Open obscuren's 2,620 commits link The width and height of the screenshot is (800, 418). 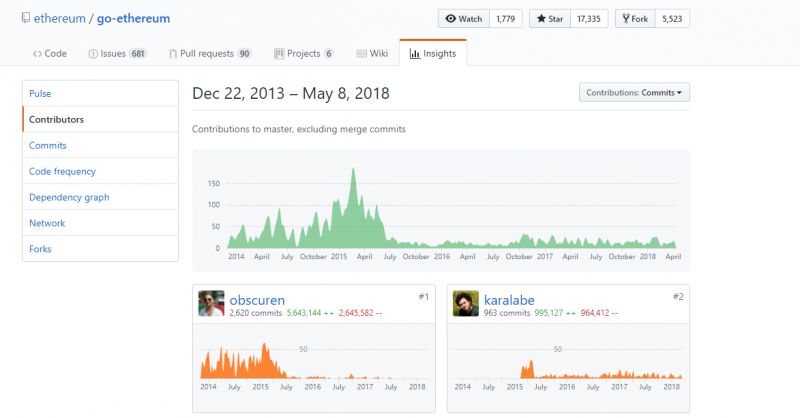point(256,313)
